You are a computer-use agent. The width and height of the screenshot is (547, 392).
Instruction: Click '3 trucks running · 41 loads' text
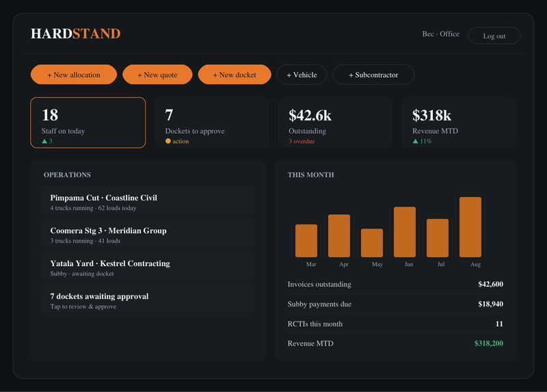click(x=85, y=241)
